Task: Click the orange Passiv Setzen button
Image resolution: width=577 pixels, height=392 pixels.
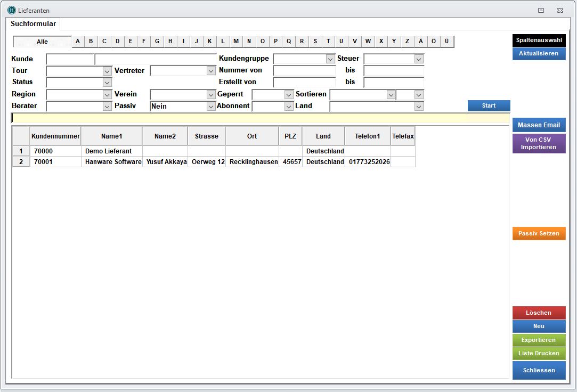Action: [539, 234]
